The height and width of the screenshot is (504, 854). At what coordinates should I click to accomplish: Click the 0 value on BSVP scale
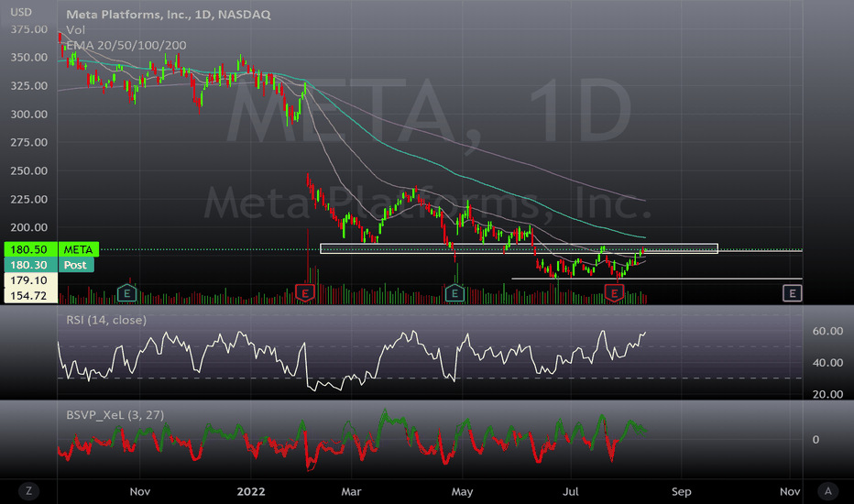[816, 439]
